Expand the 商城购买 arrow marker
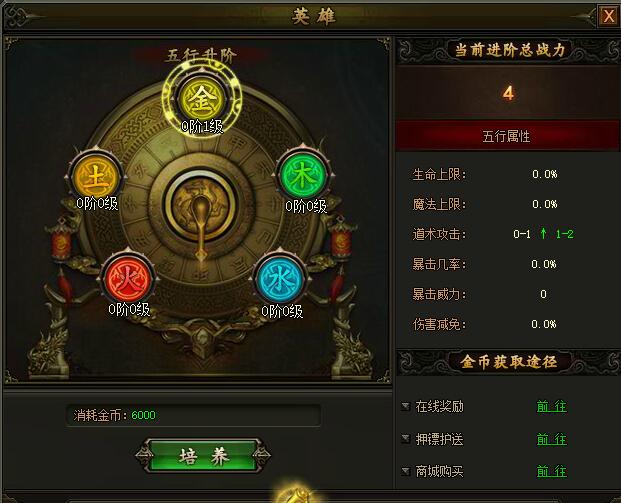Image resolution: width=621 pixels, height=503 pixels. (406, 471)
